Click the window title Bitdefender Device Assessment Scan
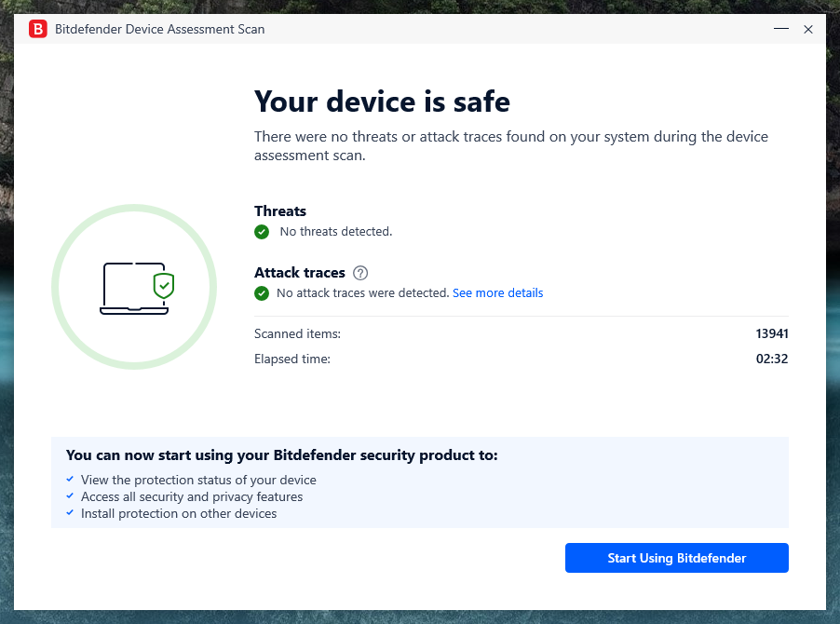The width and height of the screenshot is (840, 624). click(x=160, y=29)
